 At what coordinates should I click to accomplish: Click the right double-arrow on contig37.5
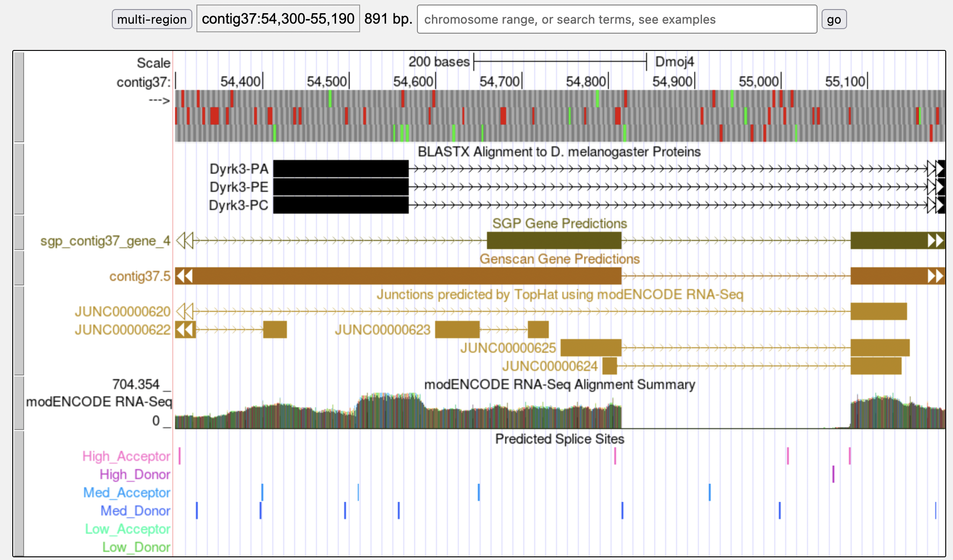click(936, 276)
